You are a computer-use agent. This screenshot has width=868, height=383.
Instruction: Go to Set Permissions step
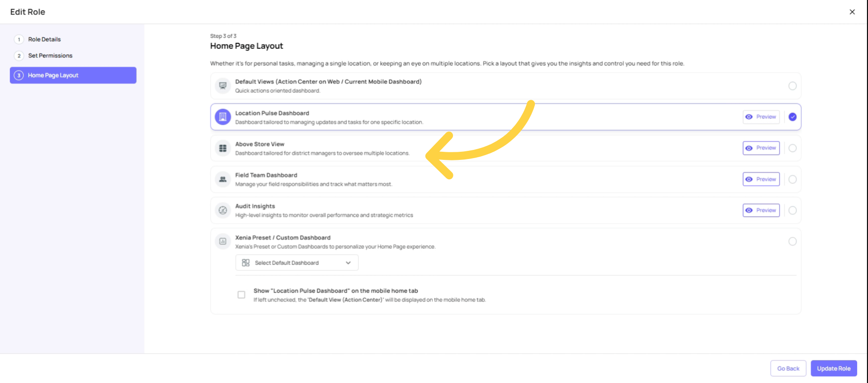[50, 56]
